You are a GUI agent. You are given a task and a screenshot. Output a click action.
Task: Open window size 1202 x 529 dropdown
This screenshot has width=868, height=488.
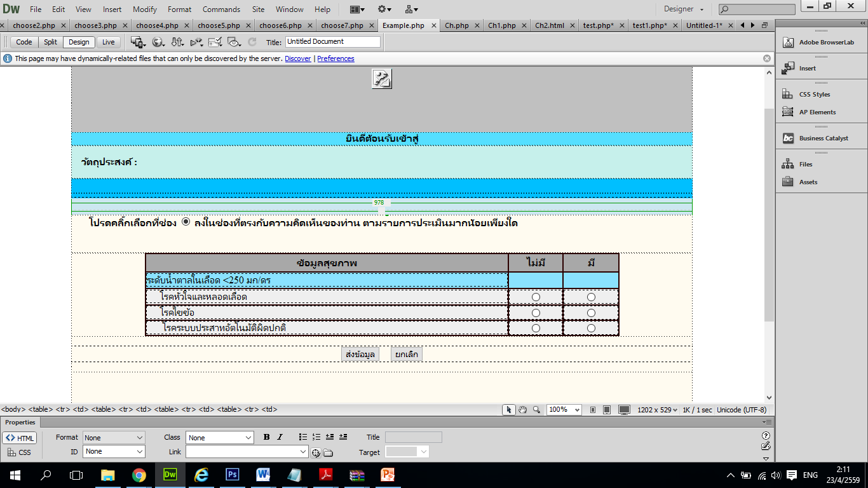(x=657, y=410)
